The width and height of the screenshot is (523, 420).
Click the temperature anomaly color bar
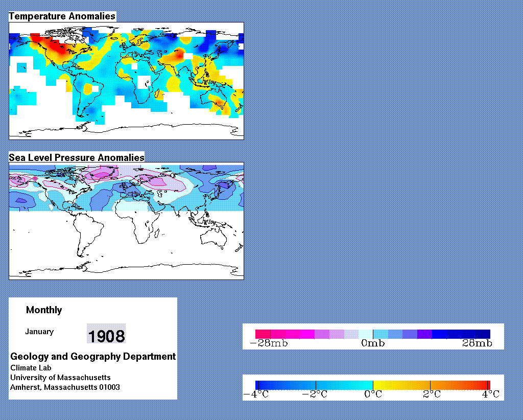373,385
